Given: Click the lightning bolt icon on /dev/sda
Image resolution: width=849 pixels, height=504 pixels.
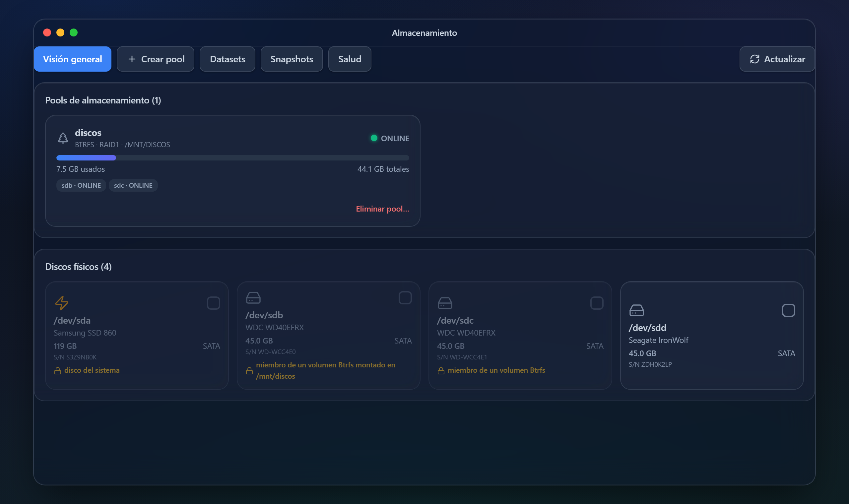Looking at the screenshot, I should coord(61,303).
